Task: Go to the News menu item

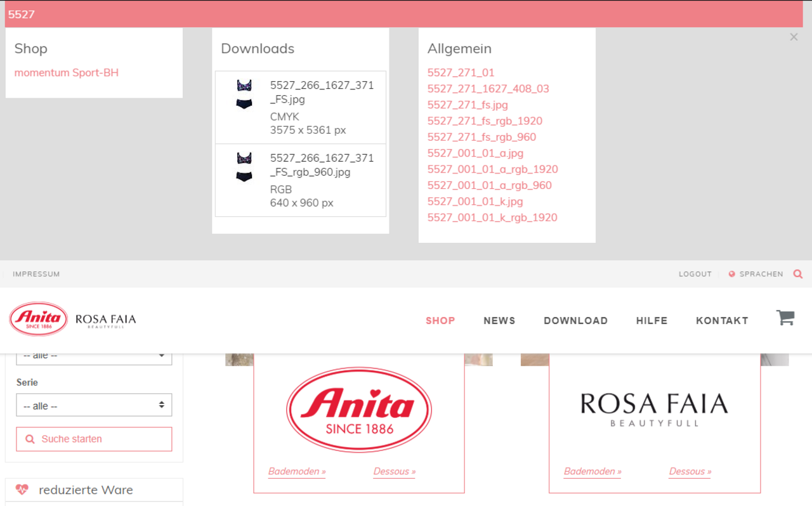Action: point(499,321)
